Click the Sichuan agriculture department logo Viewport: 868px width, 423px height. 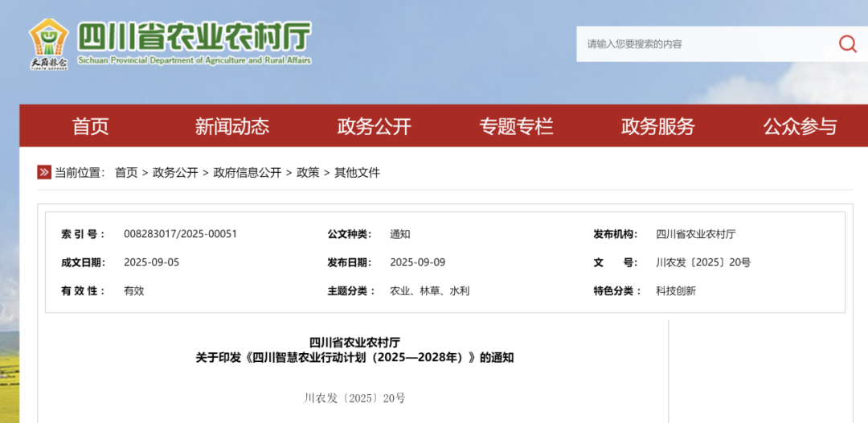click(48, 44)
